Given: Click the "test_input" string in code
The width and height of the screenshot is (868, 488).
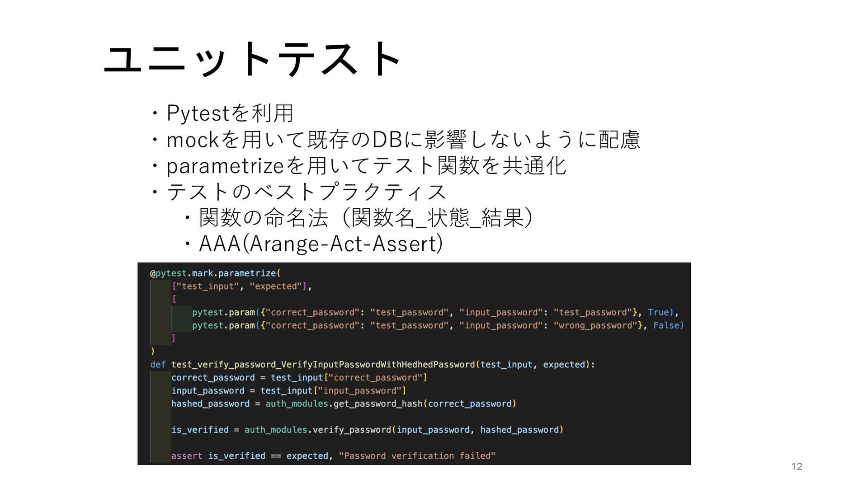Looking at the screenshot, I should tap(208, 286).
